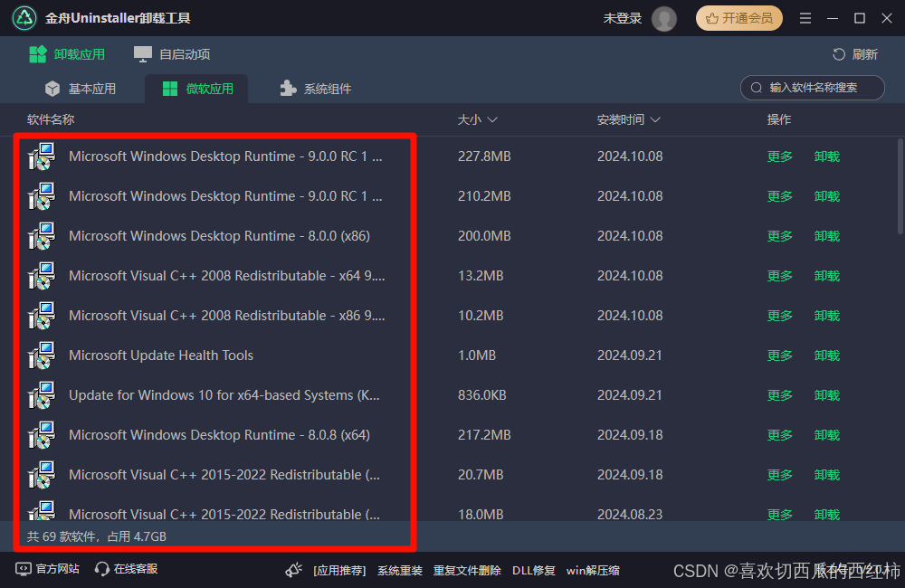Click installer icon of Desktop Runtime 227.8MB row

point(42,156)
